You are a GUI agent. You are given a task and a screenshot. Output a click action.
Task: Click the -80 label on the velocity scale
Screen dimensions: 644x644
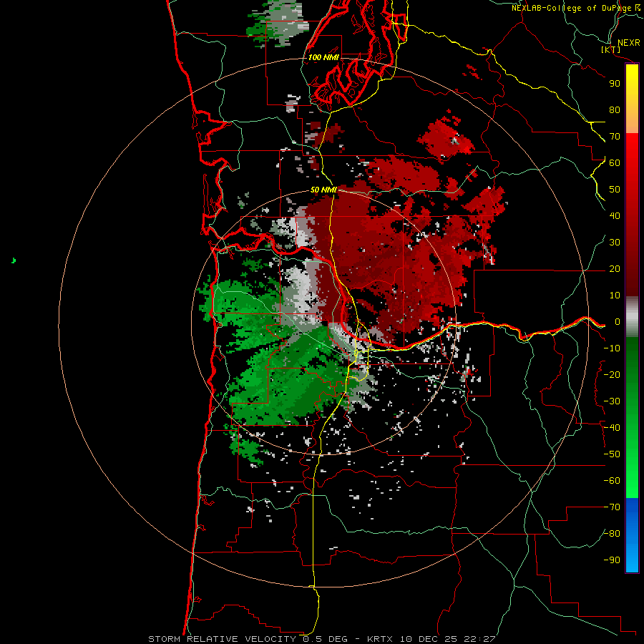(612, 534)
